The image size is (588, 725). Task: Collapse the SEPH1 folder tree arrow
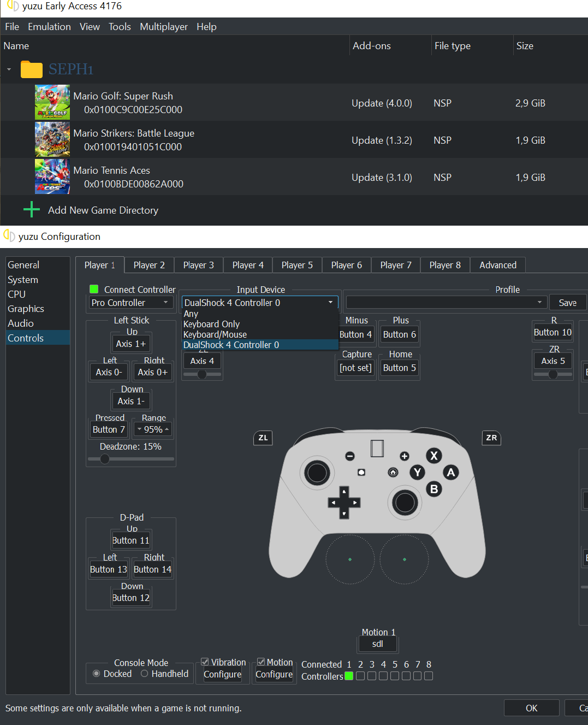[x=9, y=69]
